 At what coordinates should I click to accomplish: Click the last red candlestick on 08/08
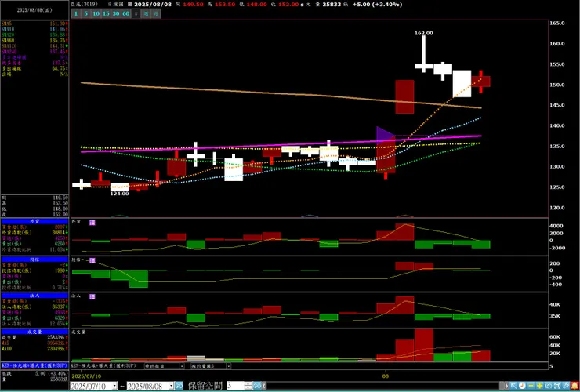coord(481,82)
